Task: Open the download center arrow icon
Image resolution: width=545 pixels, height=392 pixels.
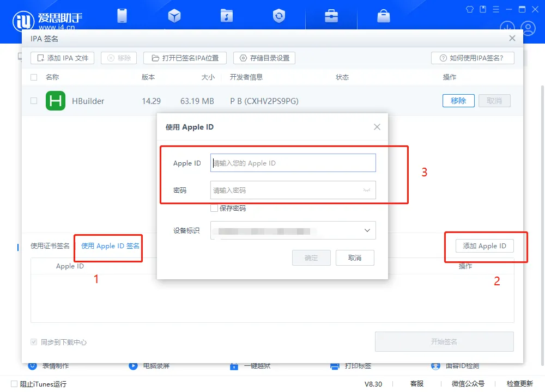Action: [507, 28]
